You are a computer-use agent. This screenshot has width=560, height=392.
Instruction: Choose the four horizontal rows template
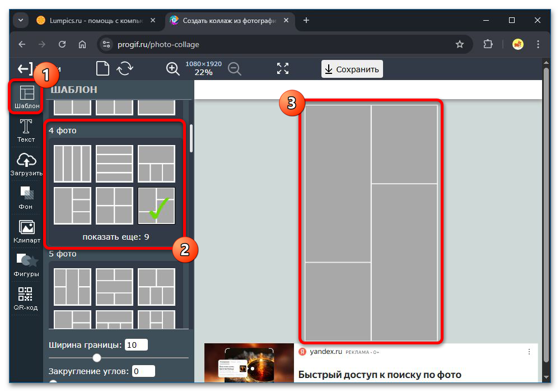coord(114,164)
